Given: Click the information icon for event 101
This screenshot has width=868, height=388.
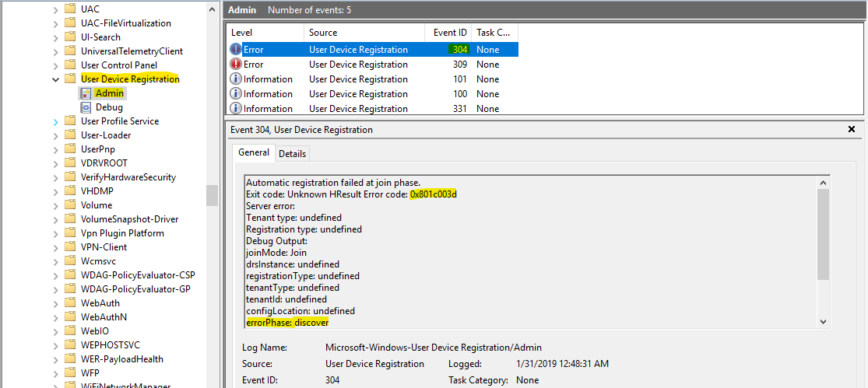Looking at the screenshot, I should 236,79.
